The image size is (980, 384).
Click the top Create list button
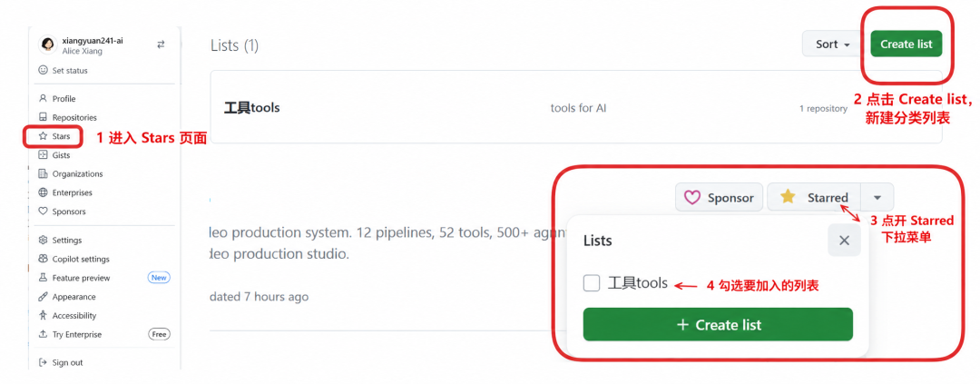point(906,44)
